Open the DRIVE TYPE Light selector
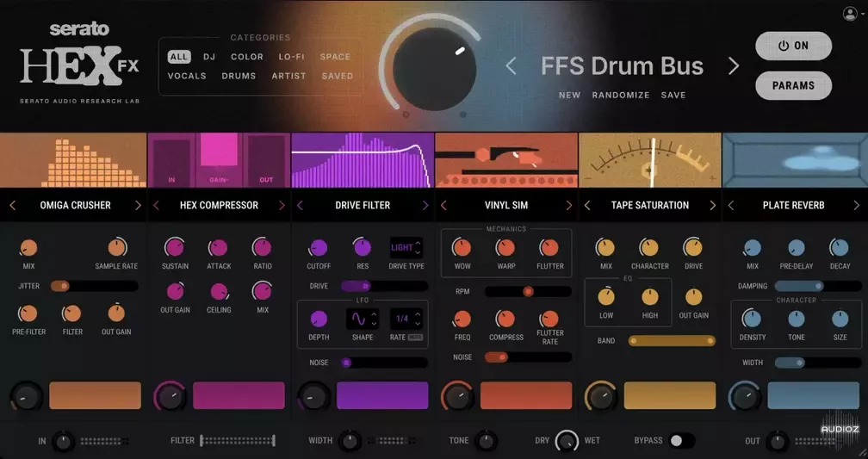The image size is (868, 459). [x=406, y=247]
